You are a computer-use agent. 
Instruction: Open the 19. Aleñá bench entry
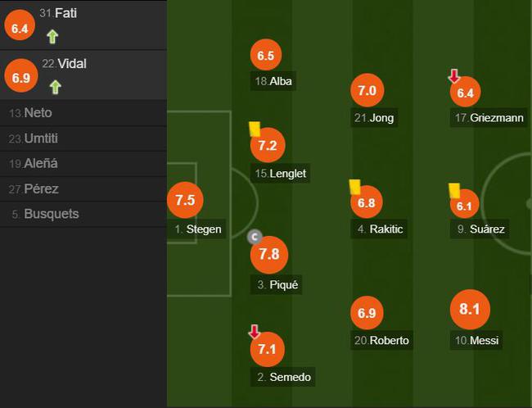(83, 163)
